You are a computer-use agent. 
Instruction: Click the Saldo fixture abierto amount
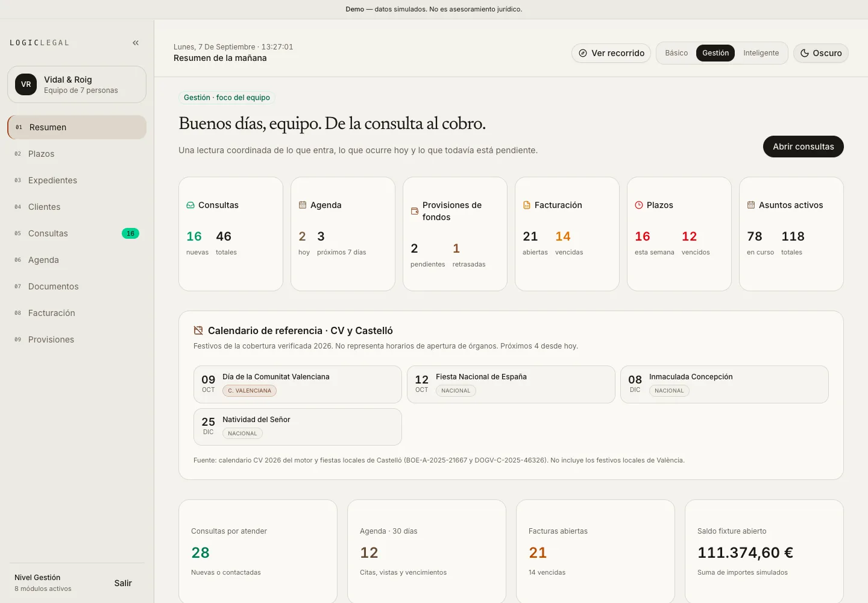746,552
